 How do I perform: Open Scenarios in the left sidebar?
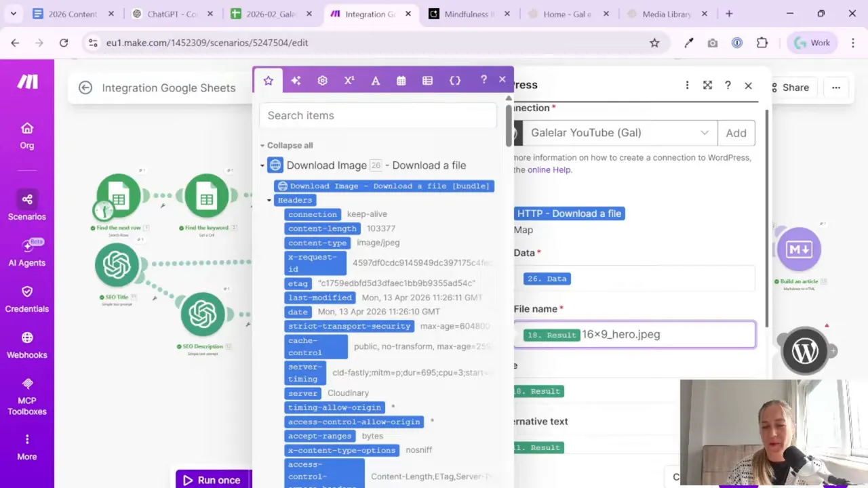pyautogui.click(x=27, y=206)
